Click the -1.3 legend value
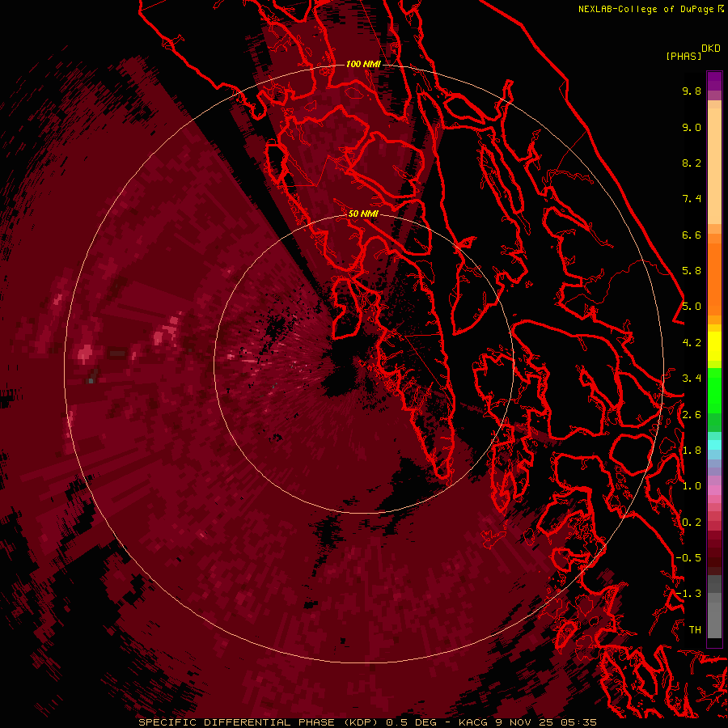The height and width of the screenshot is (728, 728). click(x=688, y=594)
